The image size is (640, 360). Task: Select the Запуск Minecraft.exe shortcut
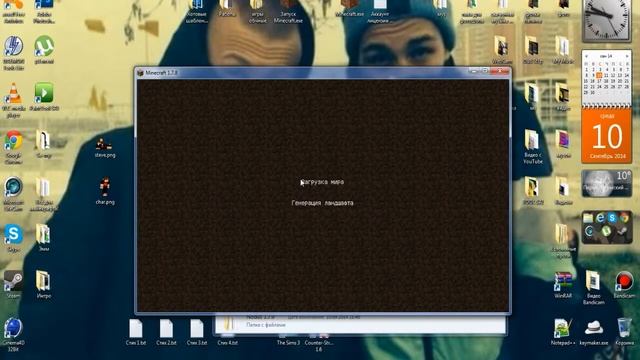[x=288, y=11]
